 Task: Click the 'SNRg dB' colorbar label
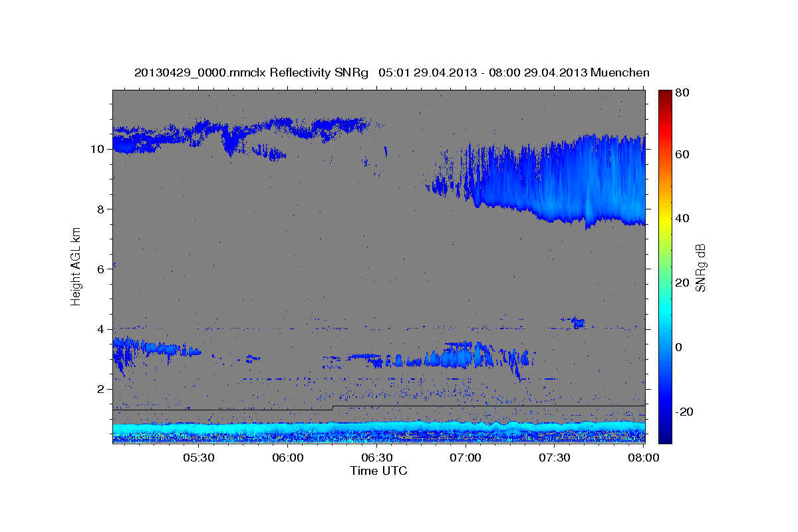[700, 268]
